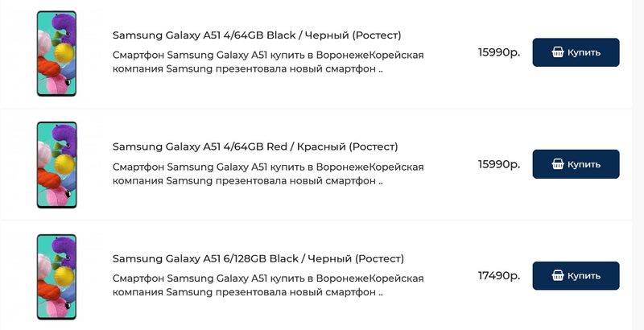Click basket icon for the A51 6/128GB Black

(x=558, y=276)
